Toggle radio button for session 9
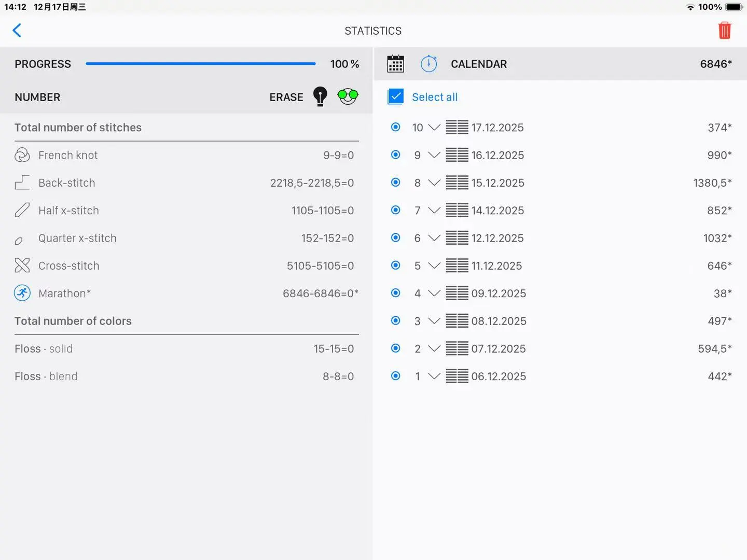747x560 pixels. 396,155
